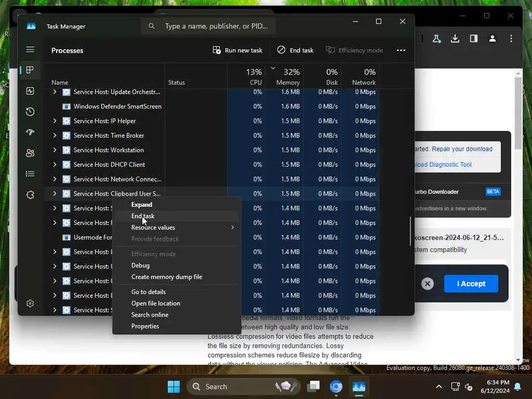Click I Accept in the browser window

coord(471,284)
